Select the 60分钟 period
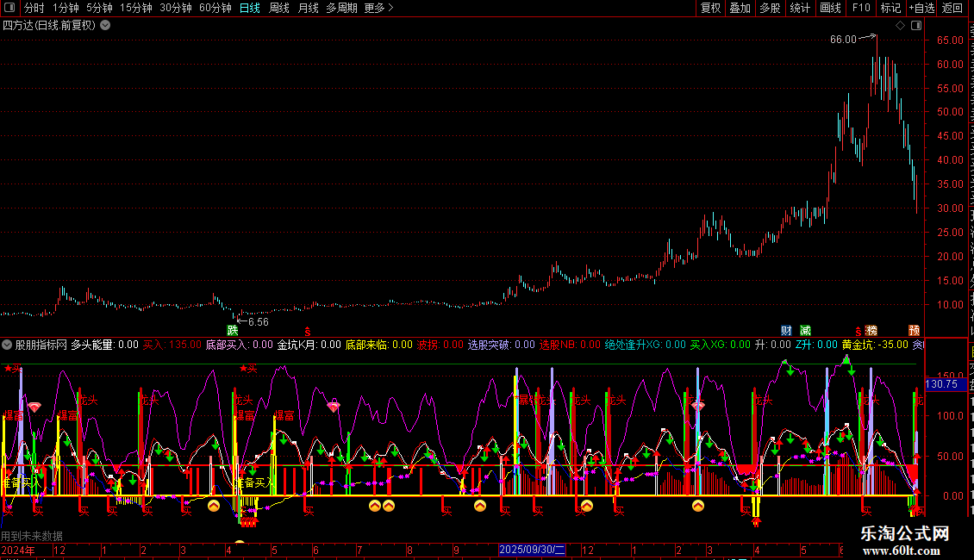Image resolution: width=974 pixels, height=560 pixels. point(215,8)
